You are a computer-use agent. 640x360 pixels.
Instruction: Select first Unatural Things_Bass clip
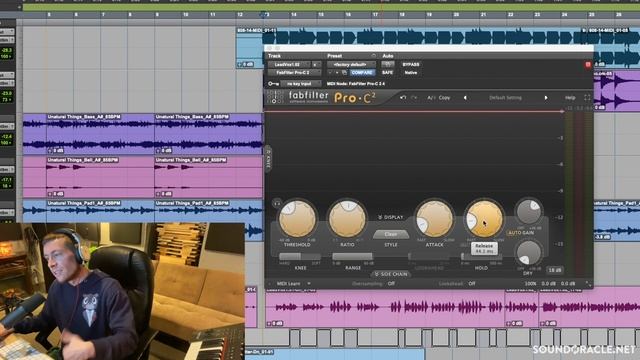100,134
